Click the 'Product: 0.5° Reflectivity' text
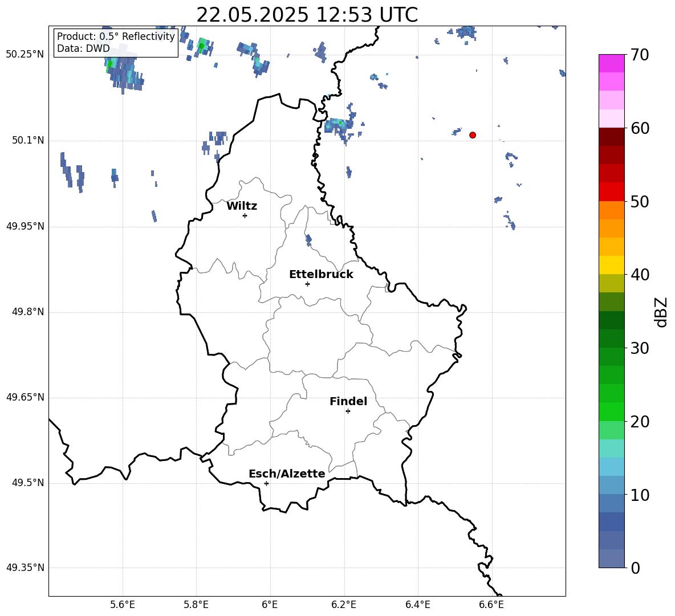The image size is (675, 616). (116, 36)
